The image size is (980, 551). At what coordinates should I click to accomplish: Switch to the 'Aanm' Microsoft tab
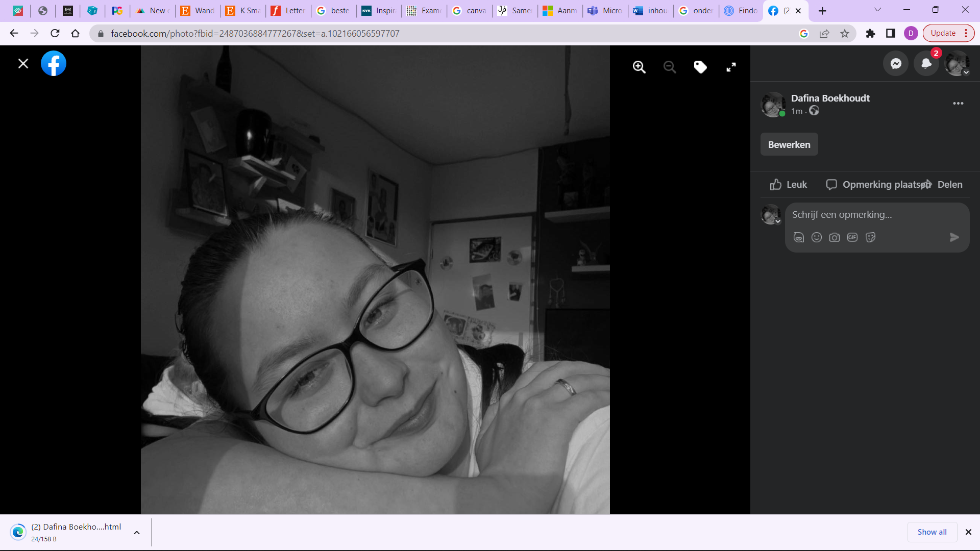click(560, 11)
